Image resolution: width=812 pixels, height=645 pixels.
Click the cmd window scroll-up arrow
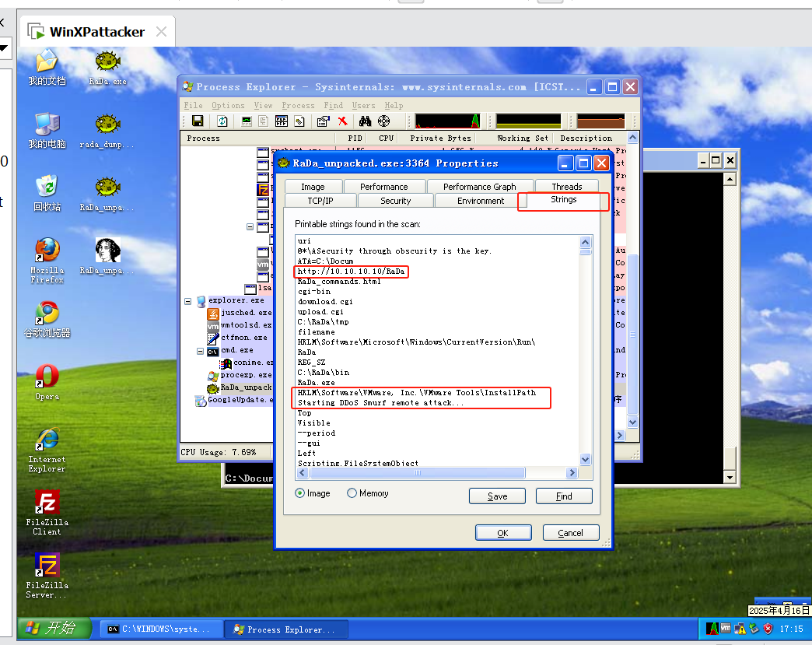pos(730,179)
